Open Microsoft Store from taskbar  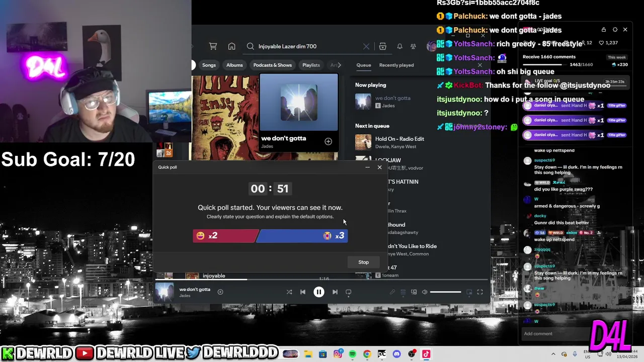click(323, 354)
